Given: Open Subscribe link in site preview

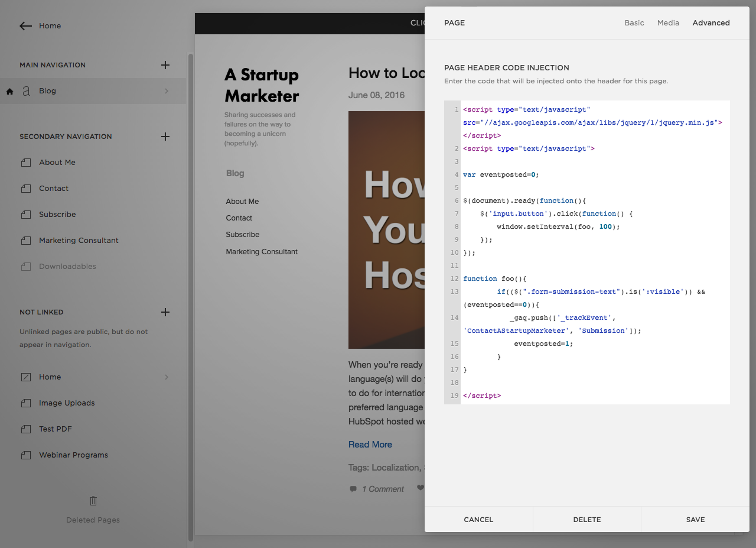Looking at the screenshot, I should click(242, 235).
